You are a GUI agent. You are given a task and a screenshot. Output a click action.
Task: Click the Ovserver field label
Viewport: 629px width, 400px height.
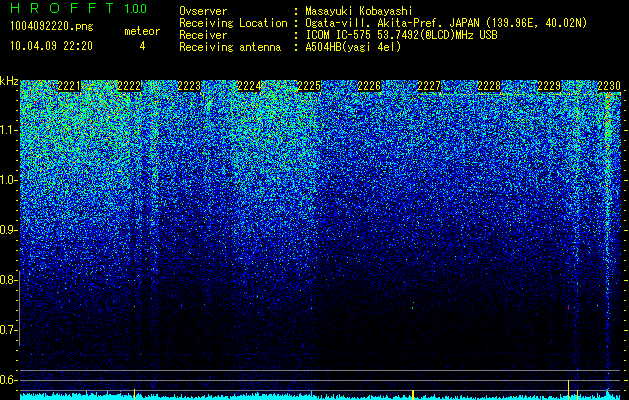point(203,11)
